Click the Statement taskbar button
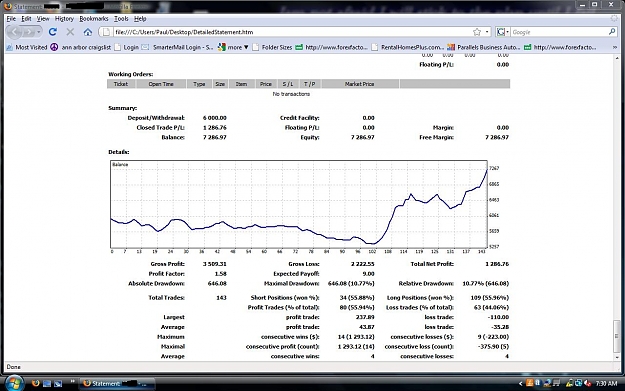Screen dimensions: 625x391 (117, 383)
